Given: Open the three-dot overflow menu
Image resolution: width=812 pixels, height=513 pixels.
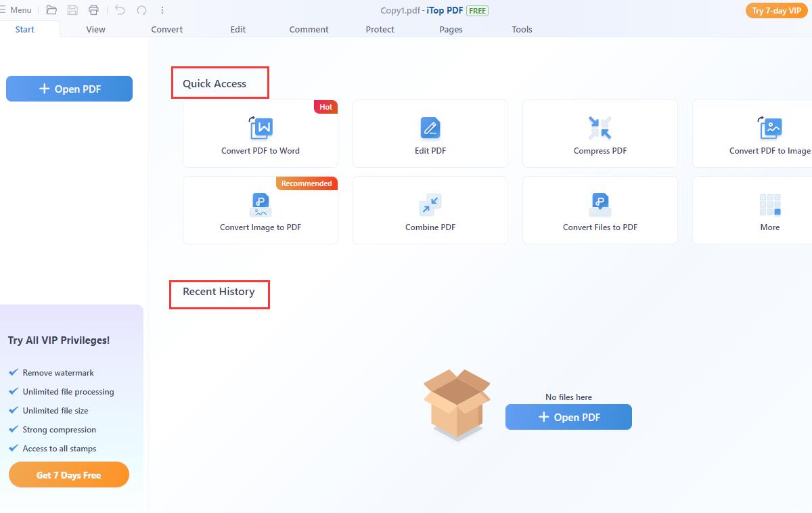Looking at the screenshot, I should tap(162, 9).
